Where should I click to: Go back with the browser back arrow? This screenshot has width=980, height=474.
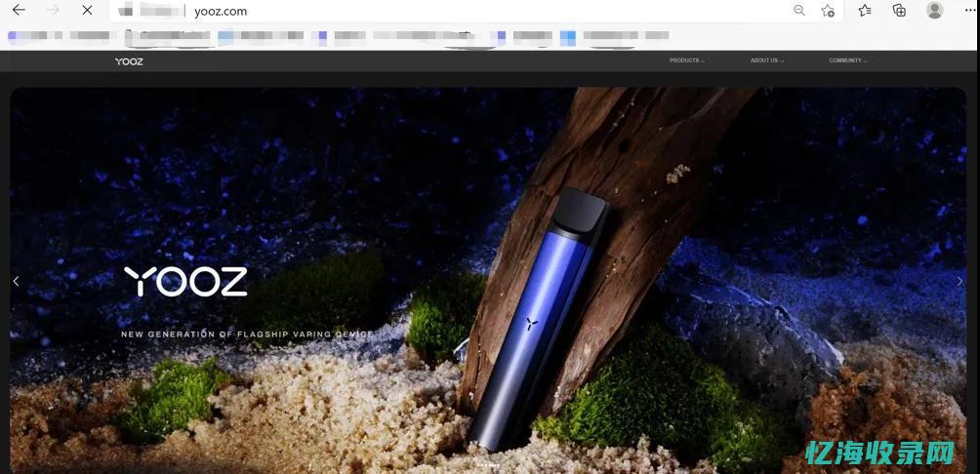(x=19, y=10)
